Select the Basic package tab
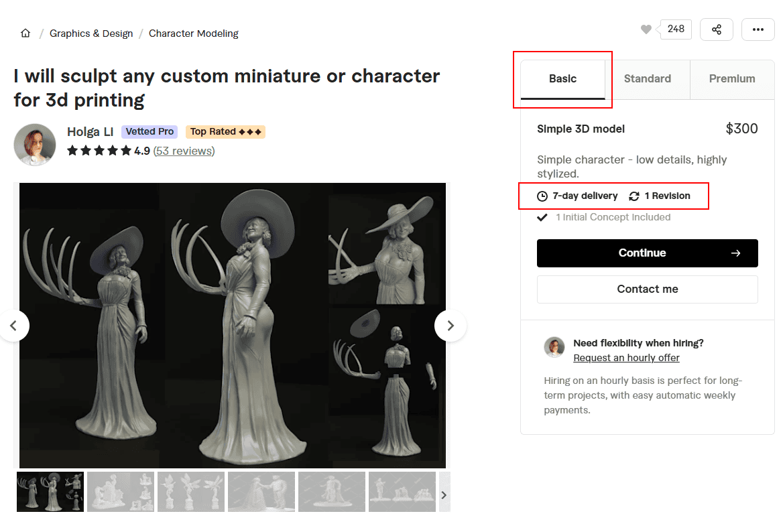The image size is (783, 532). click(x=562, y=79)
